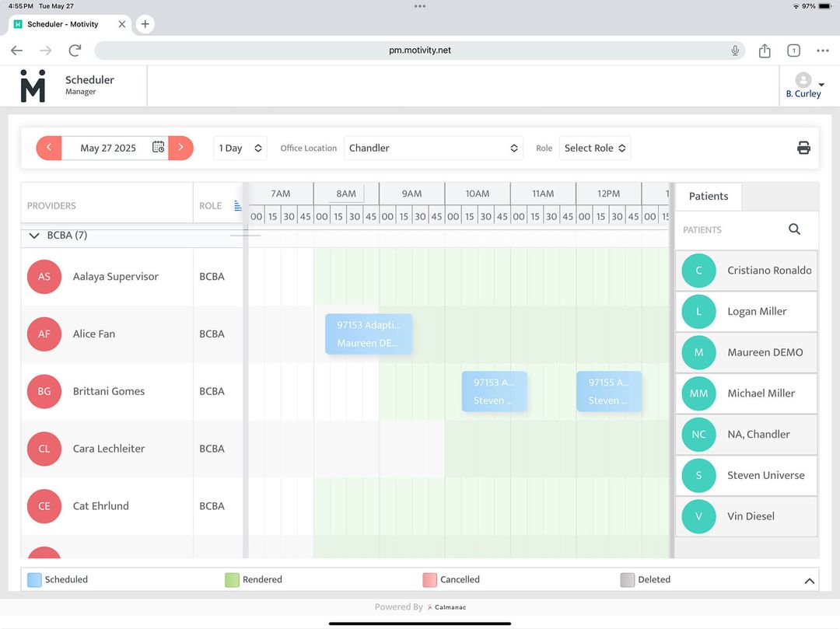Screen dimensions: 840x629
Task: Open the Chandler office location dropdown
Action: point(433,147)
